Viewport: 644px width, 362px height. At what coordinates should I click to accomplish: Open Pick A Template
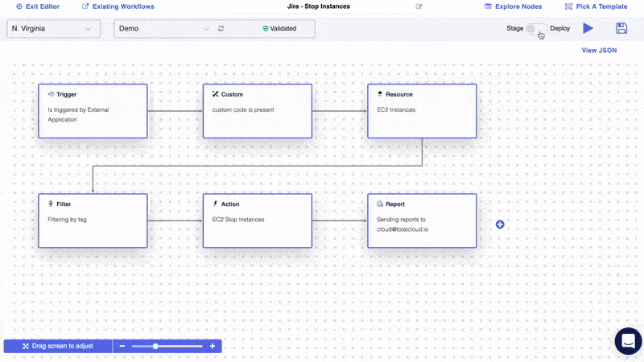[597, 6]
